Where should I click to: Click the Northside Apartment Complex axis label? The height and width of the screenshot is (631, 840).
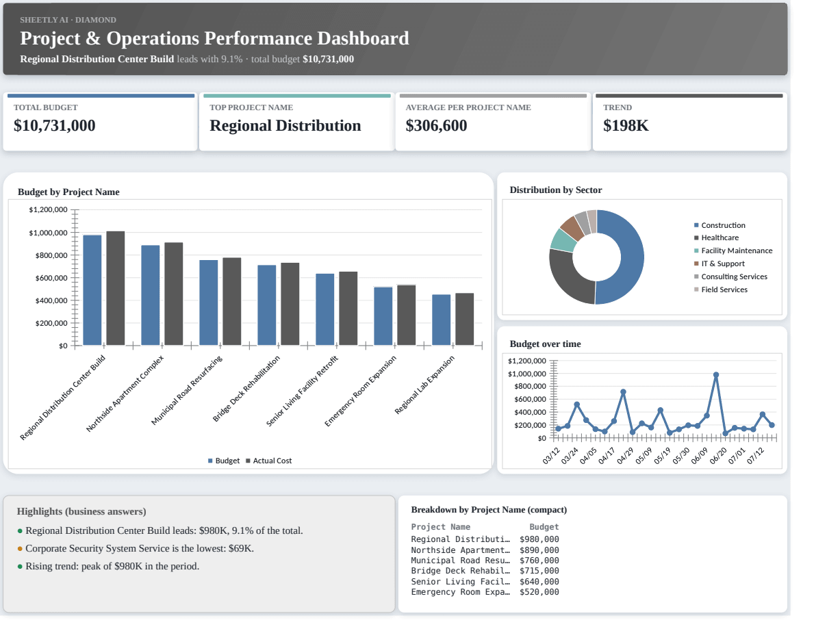coord(125,394)
